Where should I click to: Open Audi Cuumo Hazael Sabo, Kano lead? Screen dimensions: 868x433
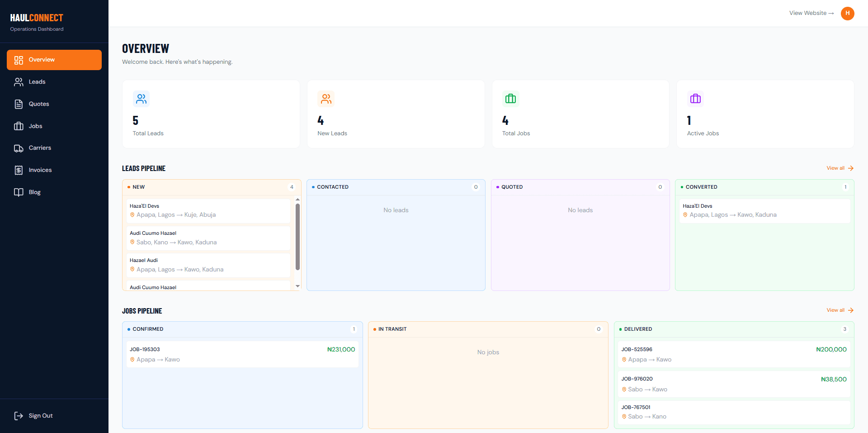tap(208, 238)
